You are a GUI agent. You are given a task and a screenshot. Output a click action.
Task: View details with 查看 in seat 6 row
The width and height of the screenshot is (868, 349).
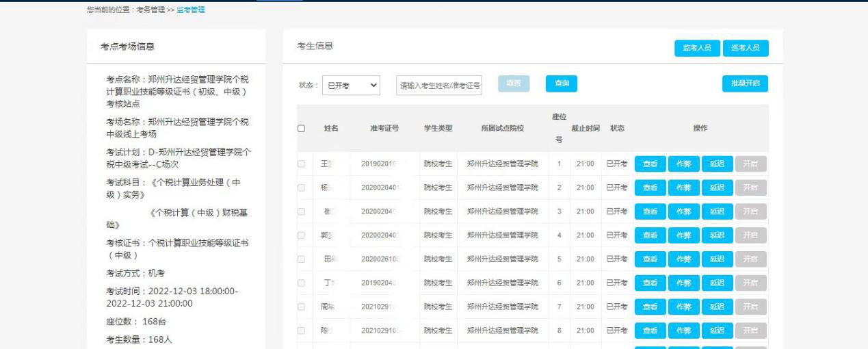coord(650,283)
